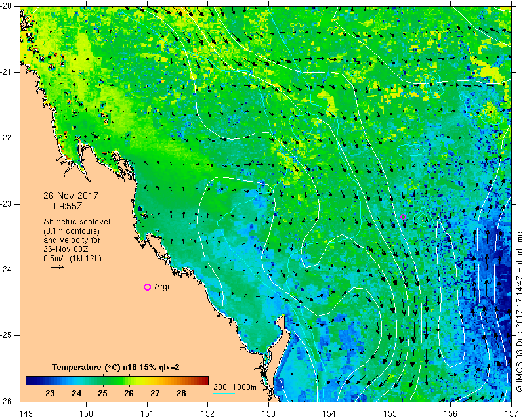Click the longitude axis label '152'
The width and height of the screenshot is (525, 420).
pos(207,414)
